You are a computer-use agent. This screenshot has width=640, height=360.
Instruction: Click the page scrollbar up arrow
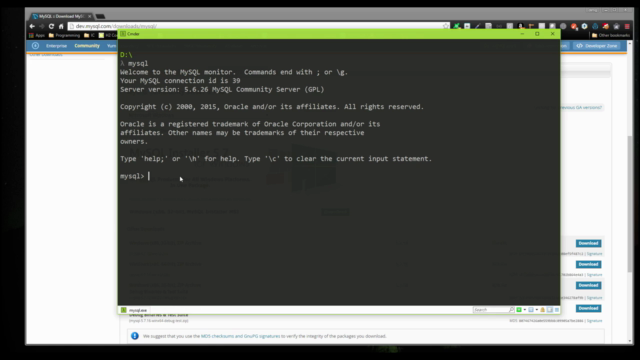coord(630,42)
